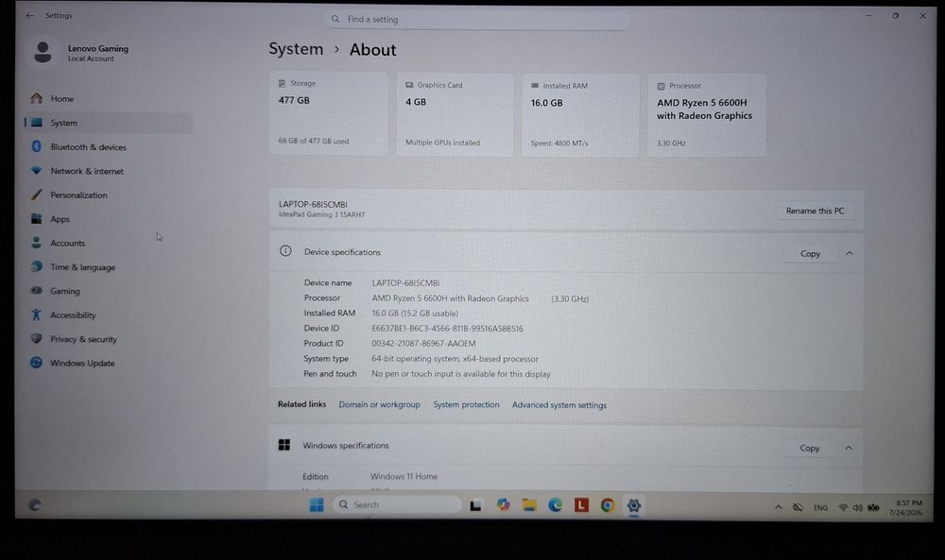Image resolution: width=945 pixels, height=560 pixels.
Task: Click the Installed RAM chip icon
Action: tap(535, 86)
